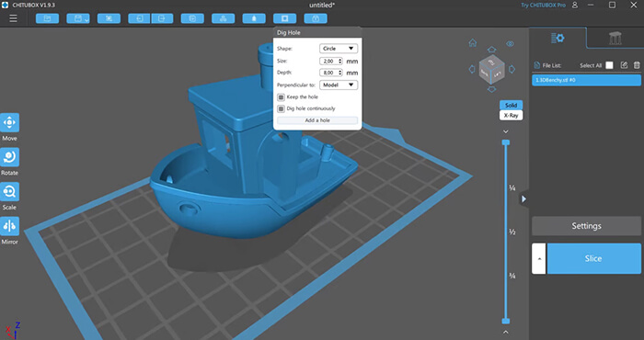The width and height of the screenshot is (644, 340).
Task: Select the Scale tool
Action: [x=9, y=191]
